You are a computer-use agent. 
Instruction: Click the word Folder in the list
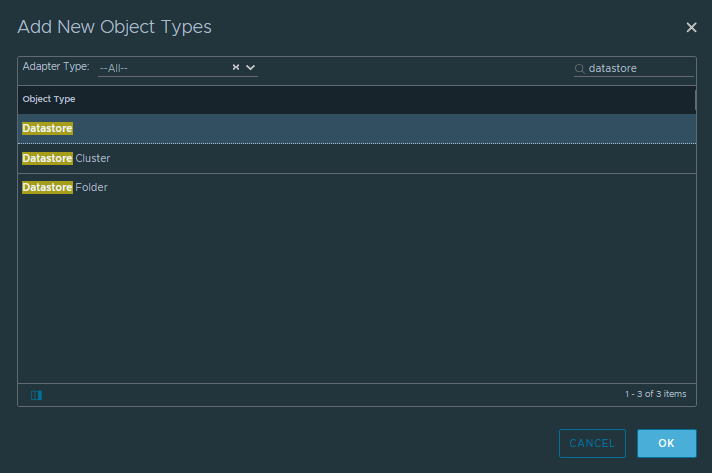91,187
